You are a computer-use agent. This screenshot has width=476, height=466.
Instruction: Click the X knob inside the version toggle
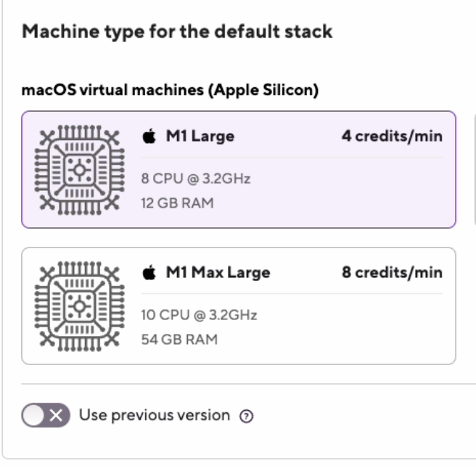[57, 416]
